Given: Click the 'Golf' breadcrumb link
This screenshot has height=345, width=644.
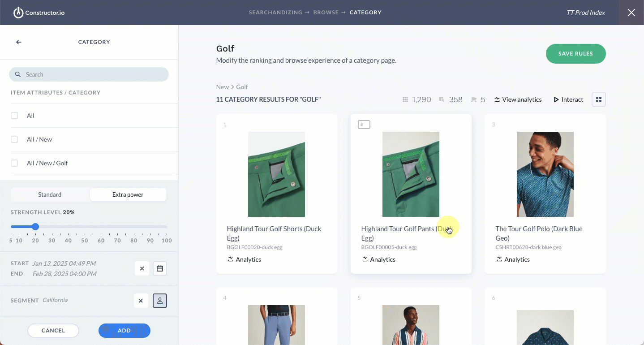Looking at the screenshot, I should click(x=242, y=87).
